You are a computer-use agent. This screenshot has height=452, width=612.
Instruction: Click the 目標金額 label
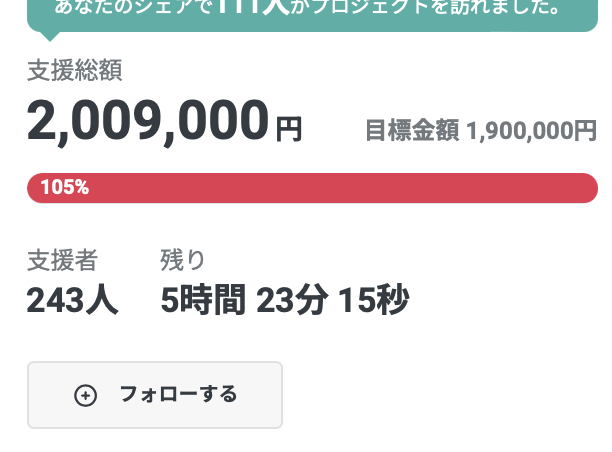pos(411,130)
